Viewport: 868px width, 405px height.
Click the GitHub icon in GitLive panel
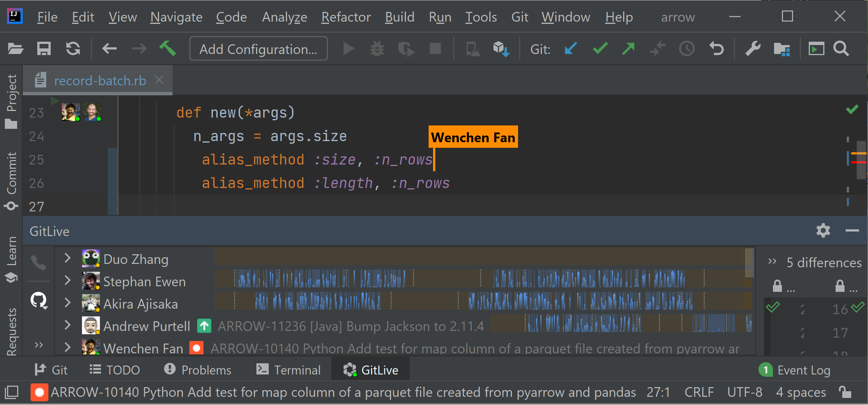coord(39,300)
